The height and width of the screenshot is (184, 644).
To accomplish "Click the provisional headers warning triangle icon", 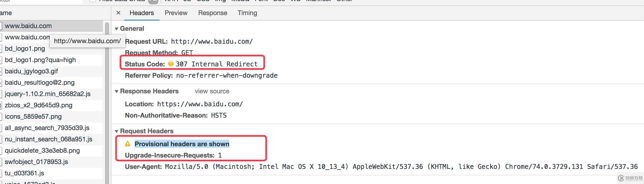I will [x=128, y=144].
